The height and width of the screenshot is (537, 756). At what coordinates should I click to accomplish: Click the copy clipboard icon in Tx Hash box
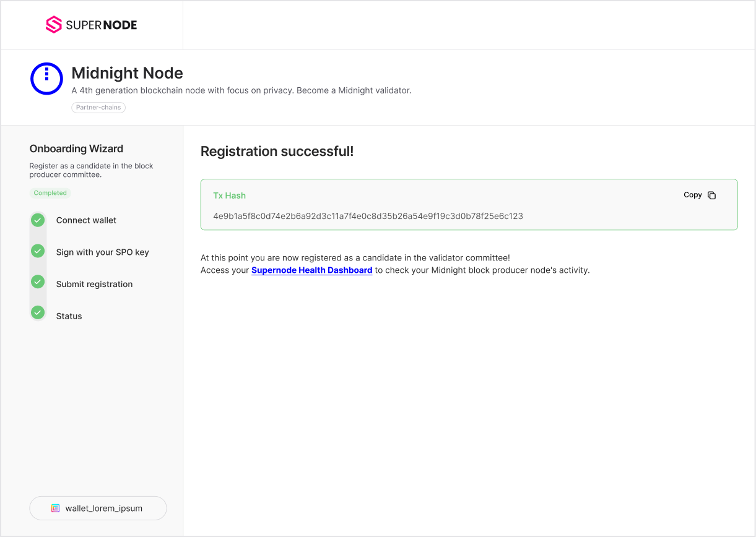pyautogui.click(x=711, y=195)
